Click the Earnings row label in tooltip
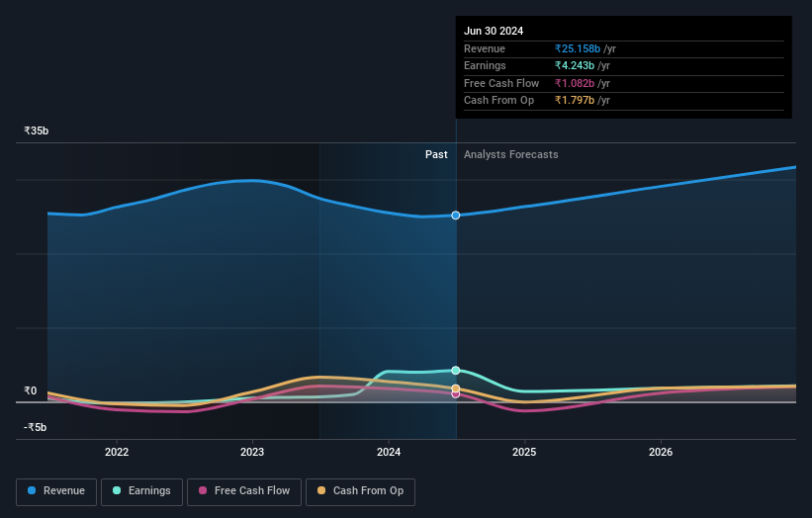Image resolution: width=812 pixels, height=518 pixels. tap(485, 65)
